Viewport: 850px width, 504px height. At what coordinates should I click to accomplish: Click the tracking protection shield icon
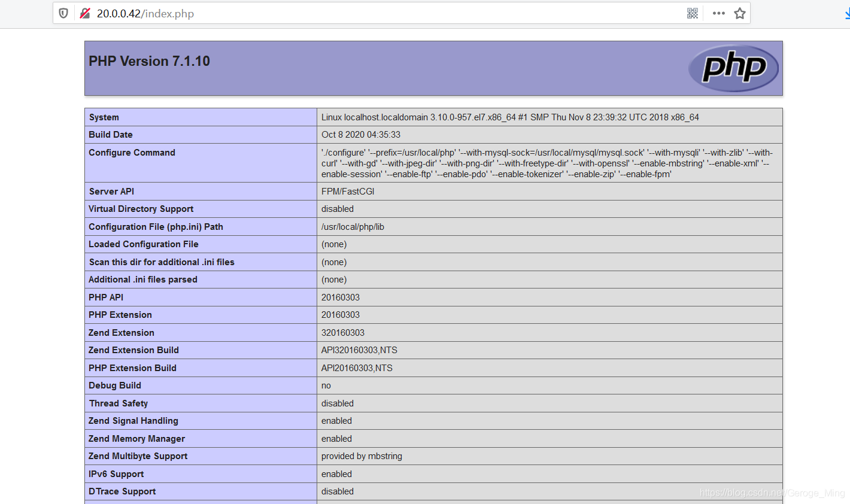[x=63, y=13]
